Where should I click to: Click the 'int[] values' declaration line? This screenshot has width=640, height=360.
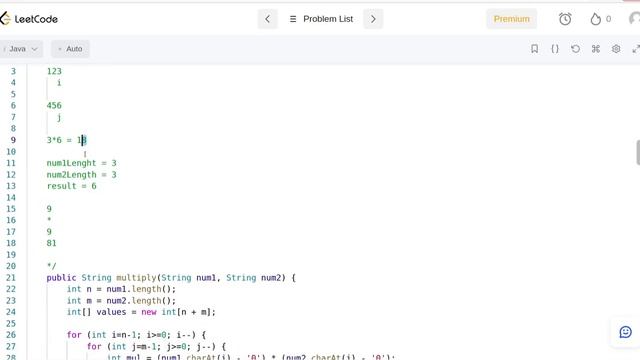141,312
